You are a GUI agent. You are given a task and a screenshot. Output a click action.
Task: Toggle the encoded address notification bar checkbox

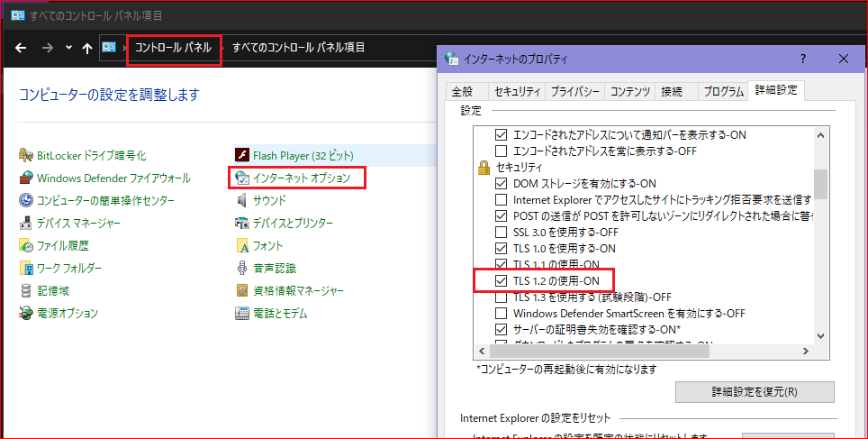(x=501, y=134)
